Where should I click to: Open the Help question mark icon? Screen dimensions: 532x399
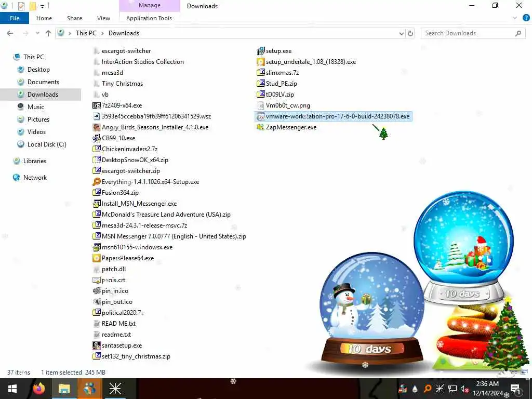(526, 18)
